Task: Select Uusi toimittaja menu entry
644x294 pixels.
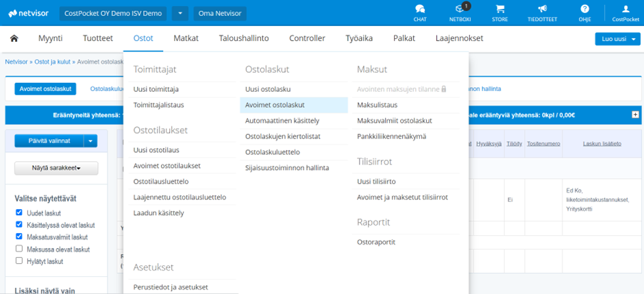Action: click(x=156, y=89)
